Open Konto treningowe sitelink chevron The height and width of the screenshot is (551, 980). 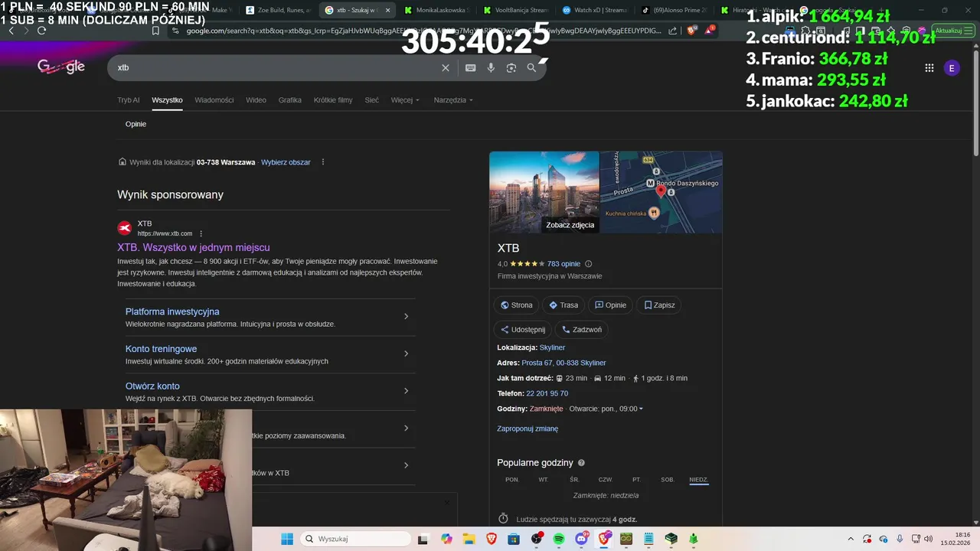pyautogui.click(x=406, y=354)
